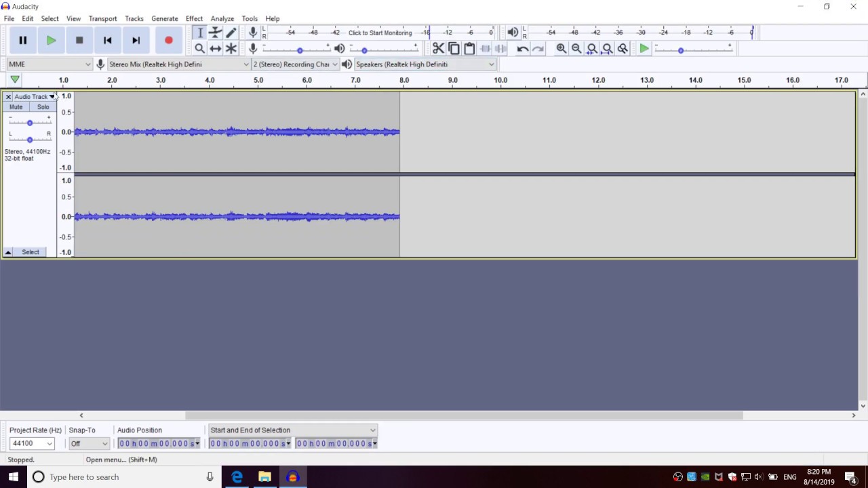Open the MME audio host dropdown

pos(49,64)
